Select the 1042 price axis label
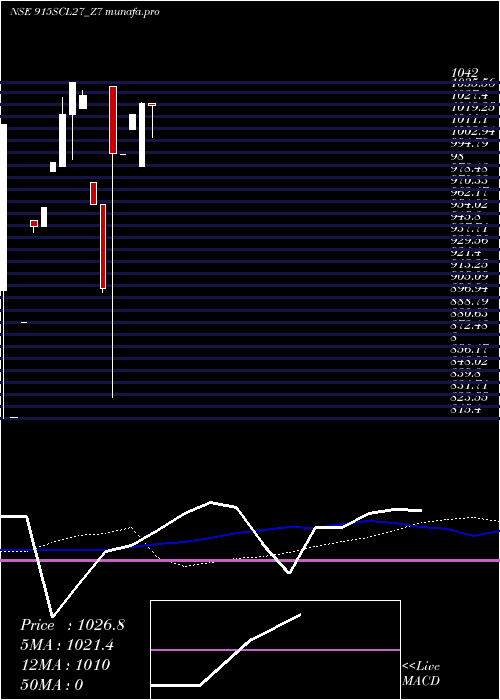This screenshot has height=700, width=500. 464,73
